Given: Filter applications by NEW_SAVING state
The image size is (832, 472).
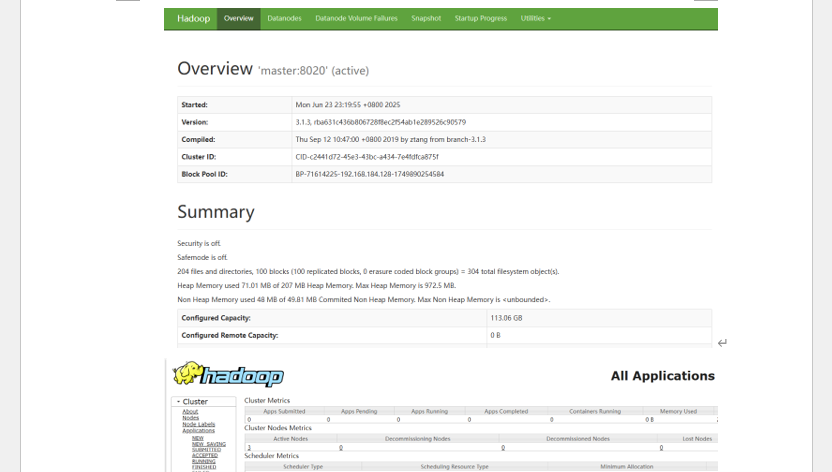Looking at the screenshot, I should click(x=211, y=443).
